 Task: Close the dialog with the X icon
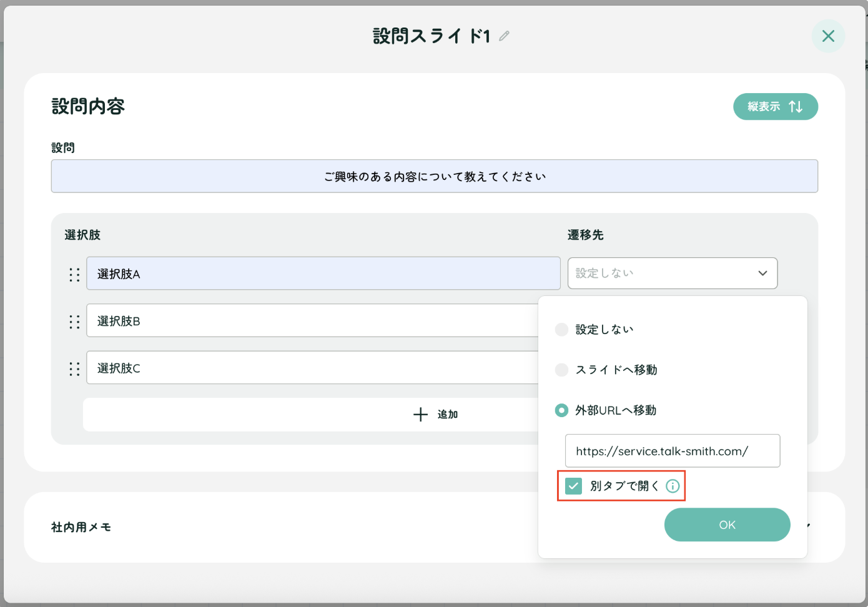click(x=828, y=36)
